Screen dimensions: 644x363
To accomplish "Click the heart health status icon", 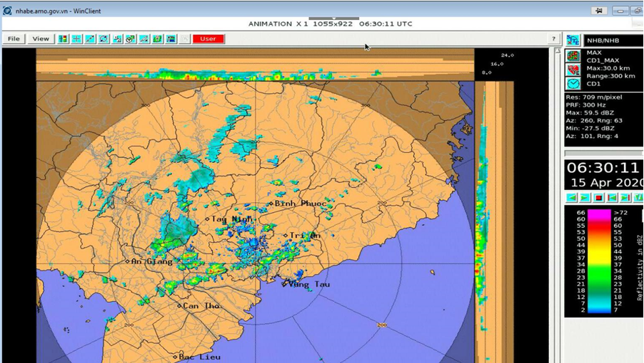I will tap(573, 70).
